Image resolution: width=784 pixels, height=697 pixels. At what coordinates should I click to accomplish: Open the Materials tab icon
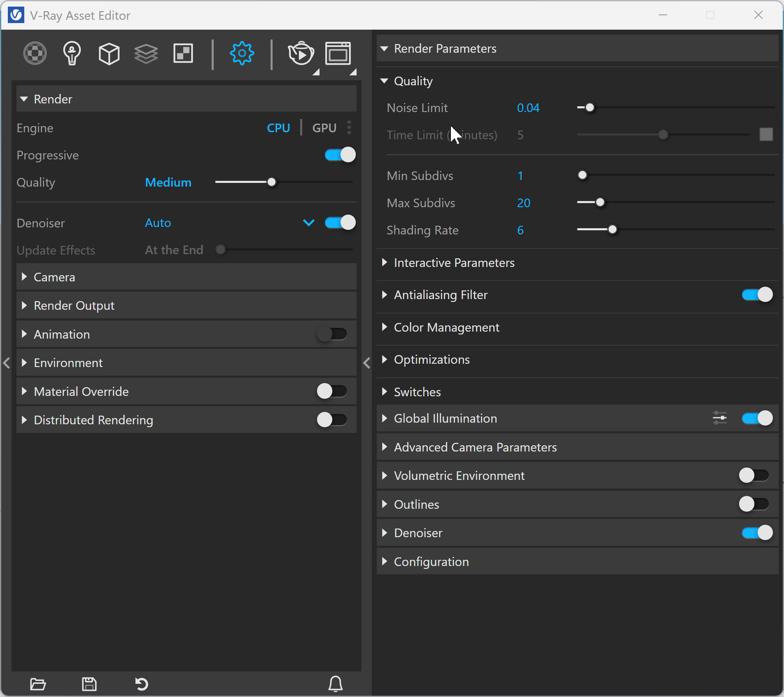[35, 53]
